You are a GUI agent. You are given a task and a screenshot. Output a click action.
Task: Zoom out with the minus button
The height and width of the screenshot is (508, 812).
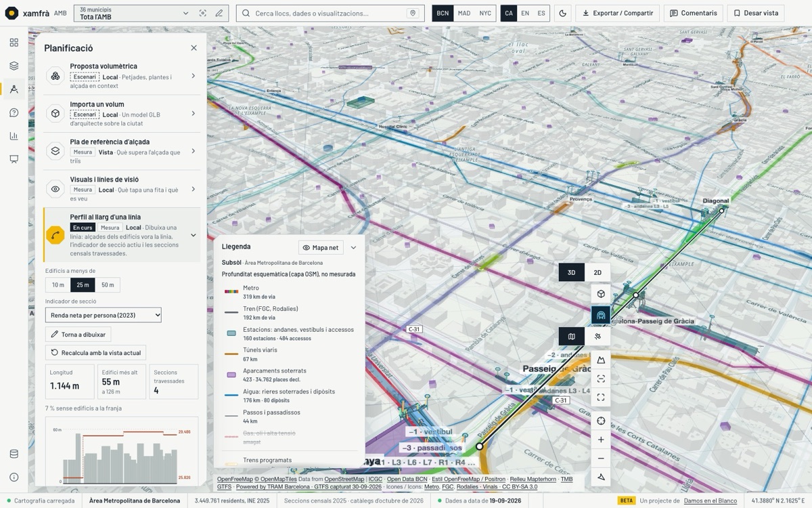coord(601,459)
